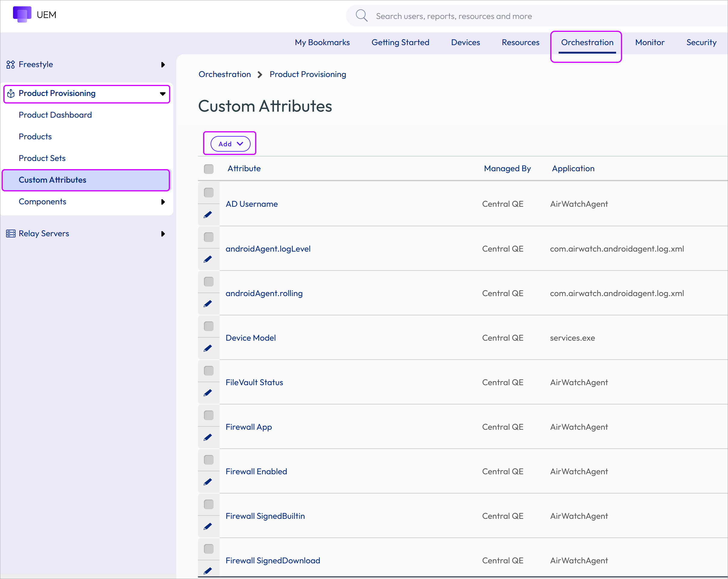Edit Device Model with pencil icon
This screenshot has height=579, width=728.
tap(208, 348)
